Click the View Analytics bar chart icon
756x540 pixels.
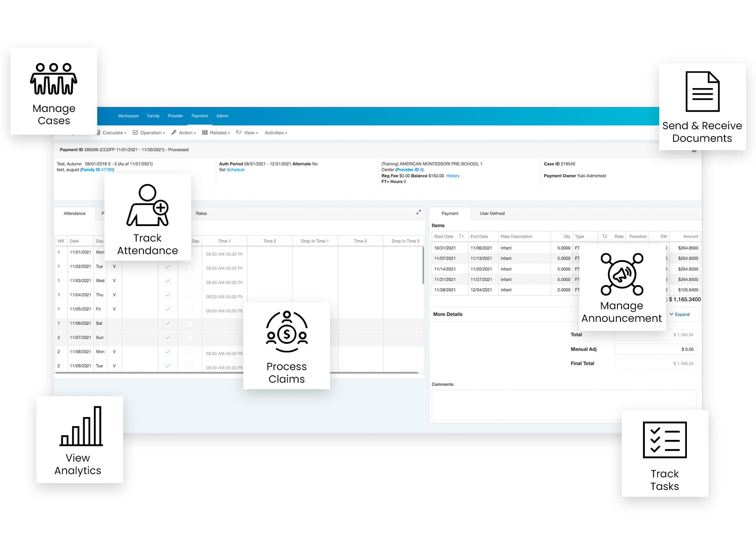point(81,426)
